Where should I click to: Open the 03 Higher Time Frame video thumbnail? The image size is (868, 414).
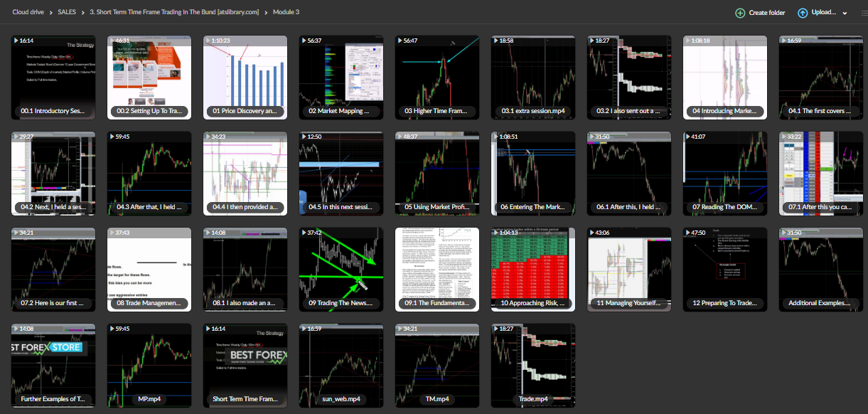pyautogui.click(x=437, y=77)
